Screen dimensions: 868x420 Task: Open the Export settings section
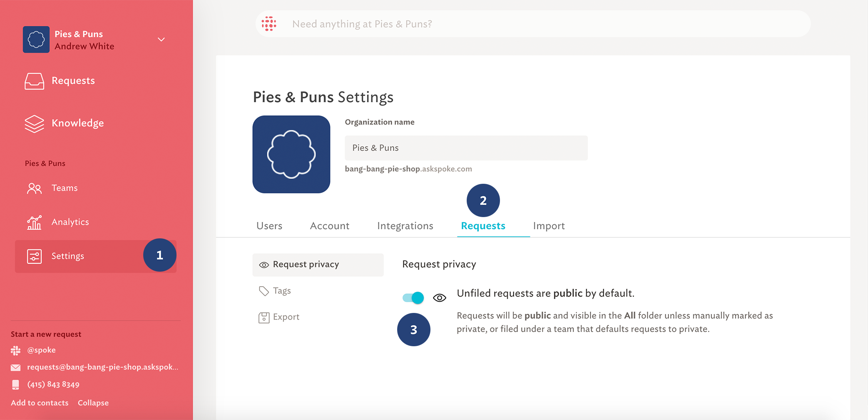click(286, 317)
